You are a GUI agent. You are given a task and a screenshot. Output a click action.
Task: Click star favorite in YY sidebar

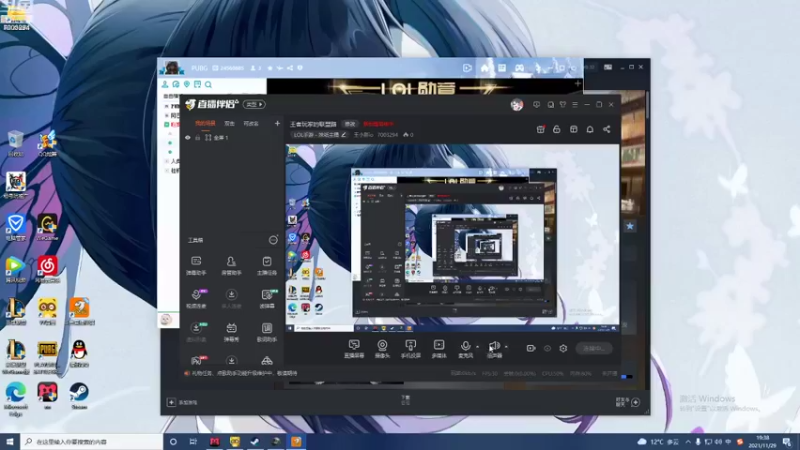point(630,226)
